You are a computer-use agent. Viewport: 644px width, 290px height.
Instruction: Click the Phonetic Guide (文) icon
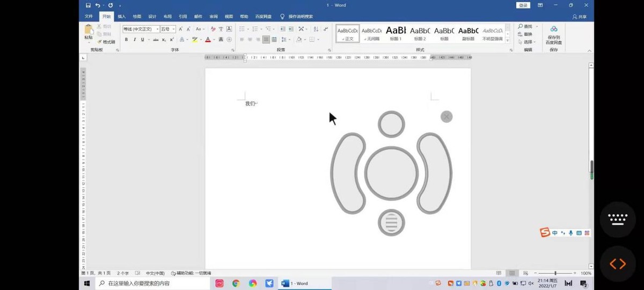coord(221,29)
